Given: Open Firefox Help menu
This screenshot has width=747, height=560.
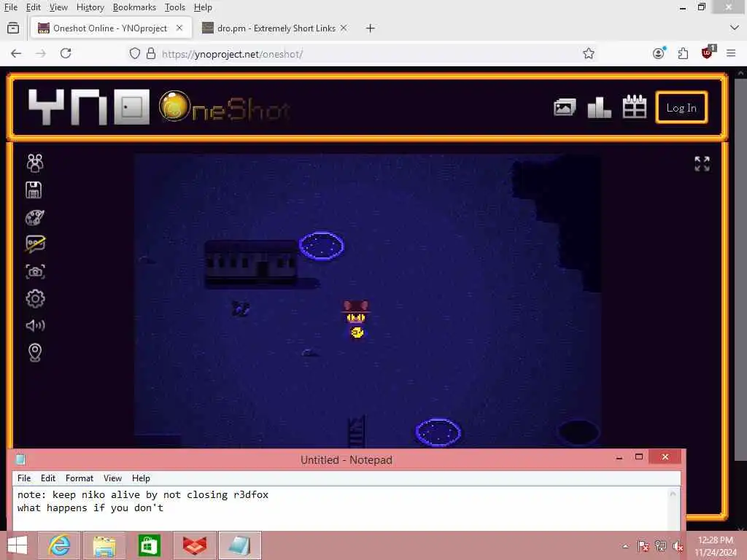Looking at the screenshot, I should coord(203,7).
